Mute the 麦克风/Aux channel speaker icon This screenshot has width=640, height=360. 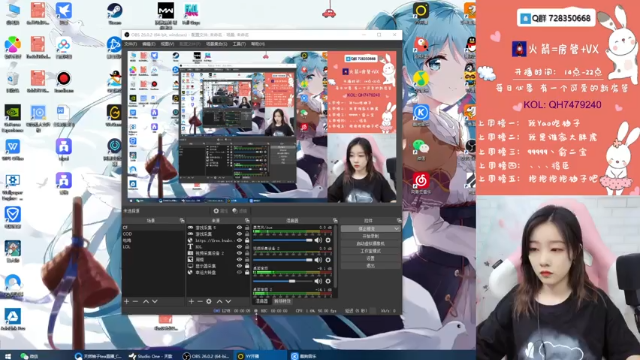click(318, 240)
